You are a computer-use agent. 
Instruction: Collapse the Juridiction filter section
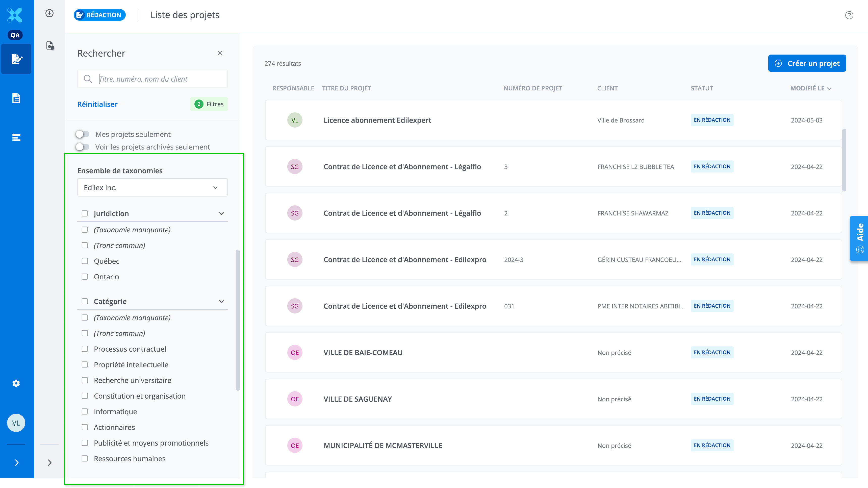point(221,214)
